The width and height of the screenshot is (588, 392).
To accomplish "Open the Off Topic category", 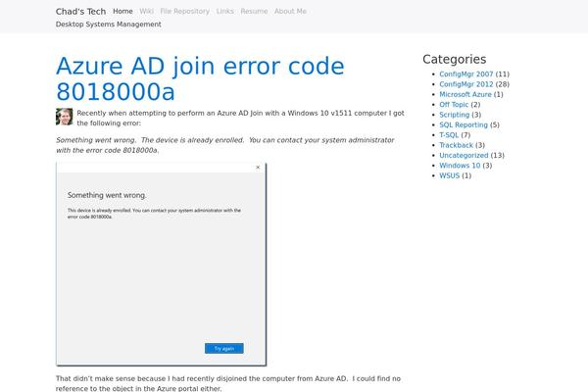I will click(454, 104).
